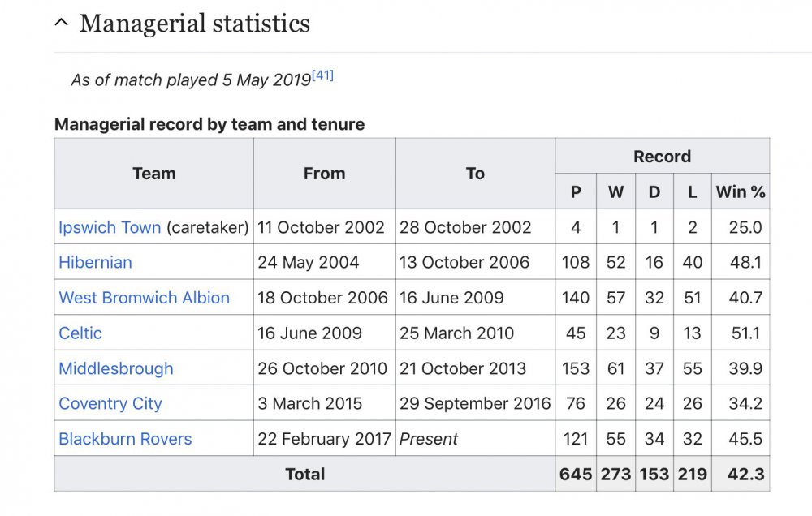Image resolution: width=812 pixels, height=516 pixels.
Task: Click the From column header
Action: coord(324,174)
